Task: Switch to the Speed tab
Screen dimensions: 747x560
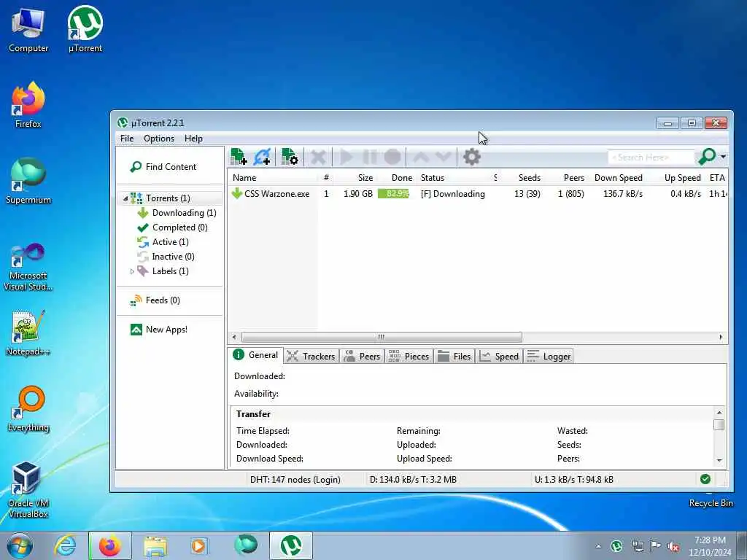Action: [x=499, y=357]
